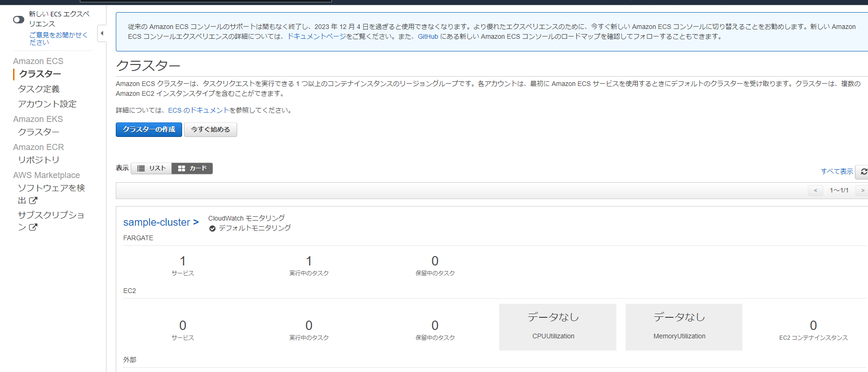Click the デフォルトモニタリング check icon
This screenshot has width=868, height=372.
click(x=212, y=229)
